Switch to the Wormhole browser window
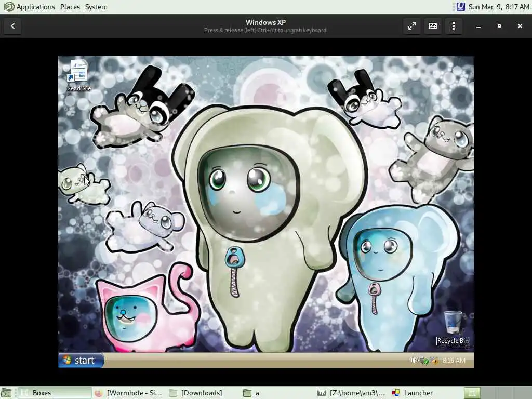Viewport: 532px width, 399px height. point(129,393)
